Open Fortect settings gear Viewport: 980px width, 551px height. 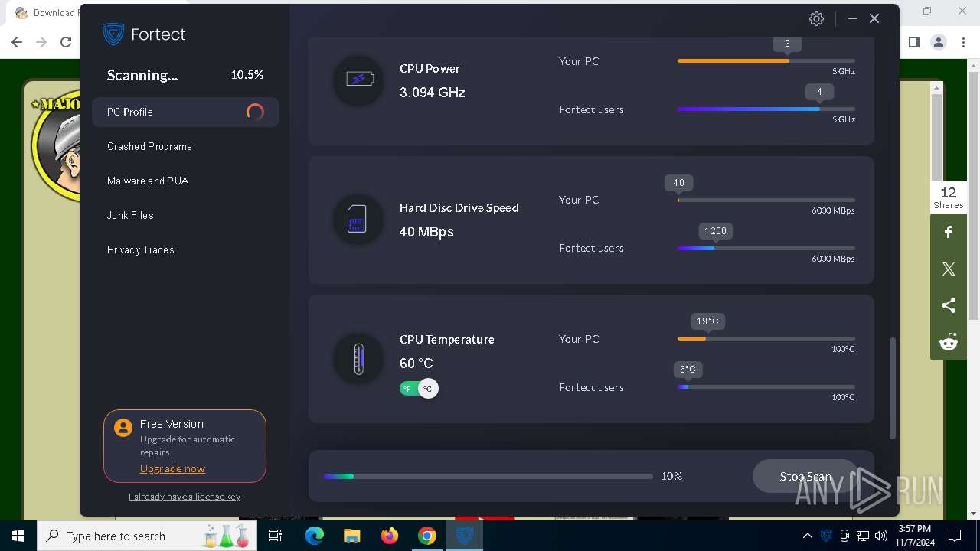click(x=816, y=19)
